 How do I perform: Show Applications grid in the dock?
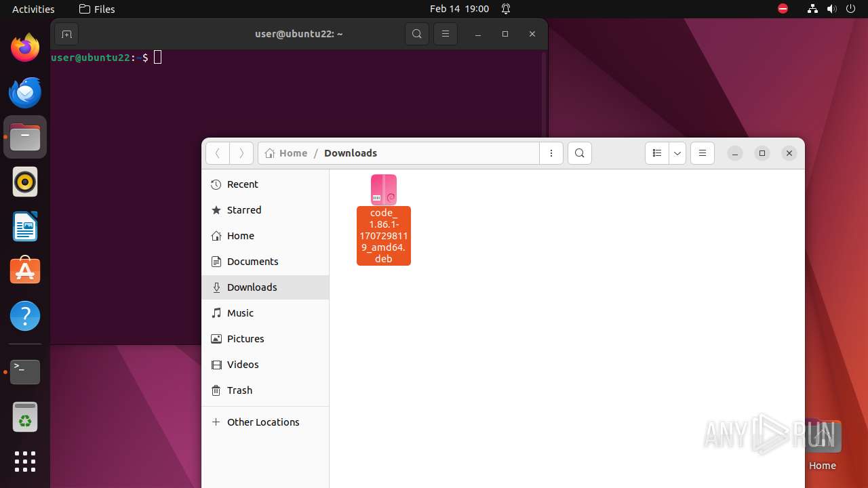tap(25, 462)
